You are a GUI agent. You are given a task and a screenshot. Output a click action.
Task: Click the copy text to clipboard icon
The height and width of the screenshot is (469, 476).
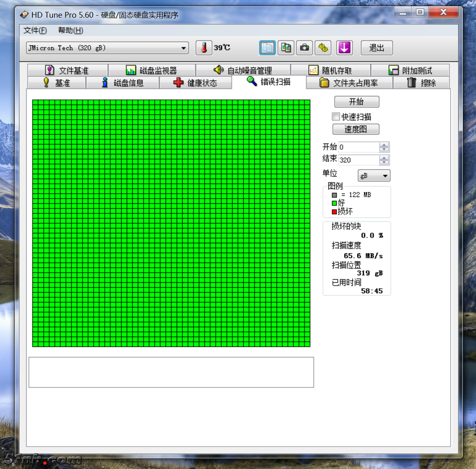point(267,48)
